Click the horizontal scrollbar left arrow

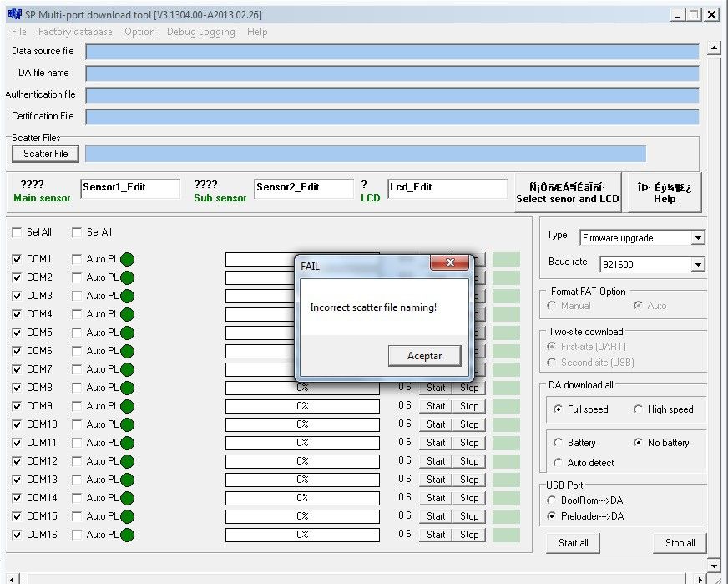pos(13,579)
